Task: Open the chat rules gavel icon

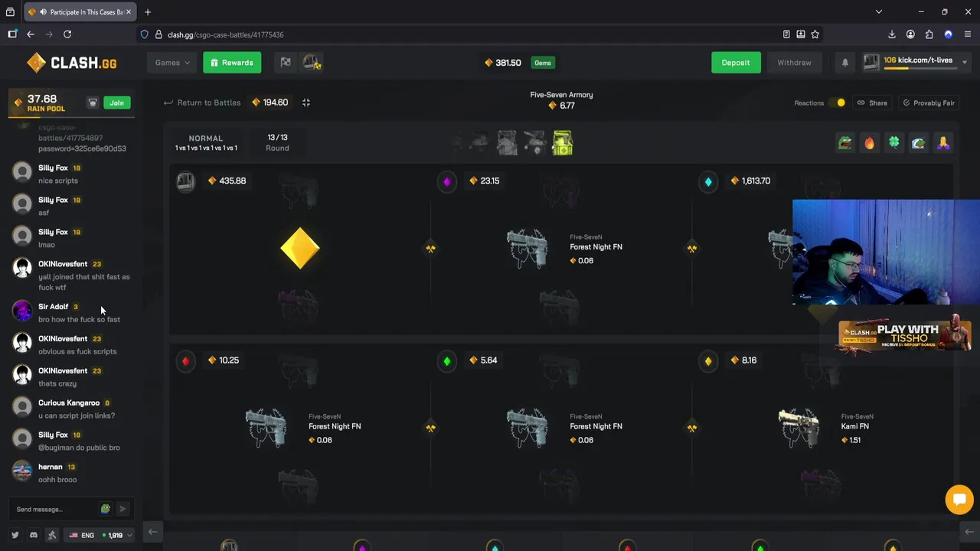Action: pos(52,535)
